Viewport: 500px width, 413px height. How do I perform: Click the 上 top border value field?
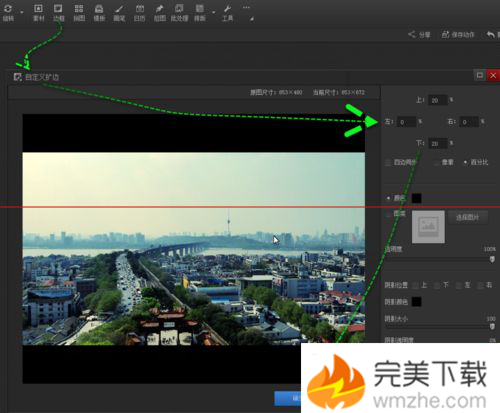pyautogui.click(x=438, y=100)
